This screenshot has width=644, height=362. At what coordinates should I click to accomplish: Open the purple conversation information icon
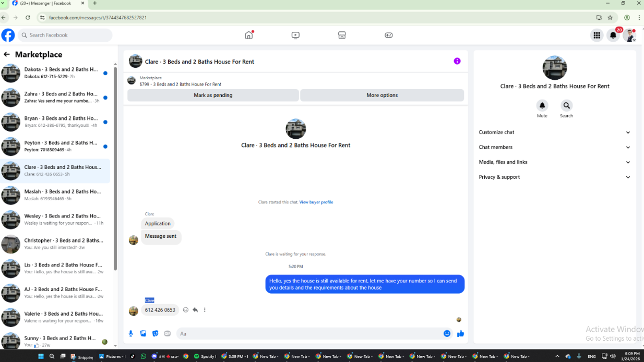point(457,61)
